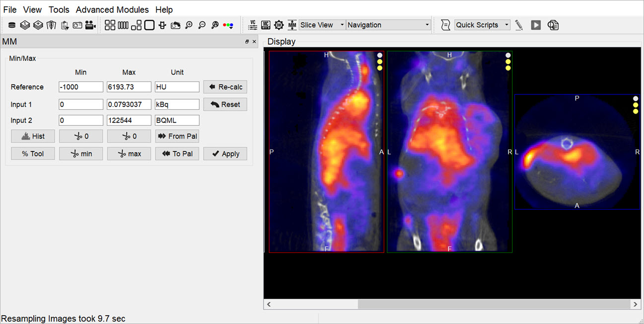Click the video camera record icon
Screen dimensions: 644x324
(90, 25)
